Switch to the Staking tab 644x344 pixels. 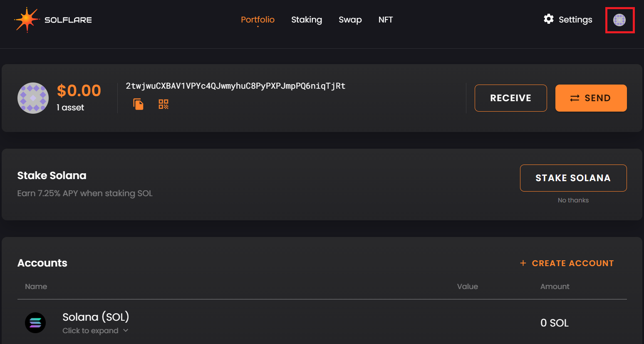(x=307, y=20)
